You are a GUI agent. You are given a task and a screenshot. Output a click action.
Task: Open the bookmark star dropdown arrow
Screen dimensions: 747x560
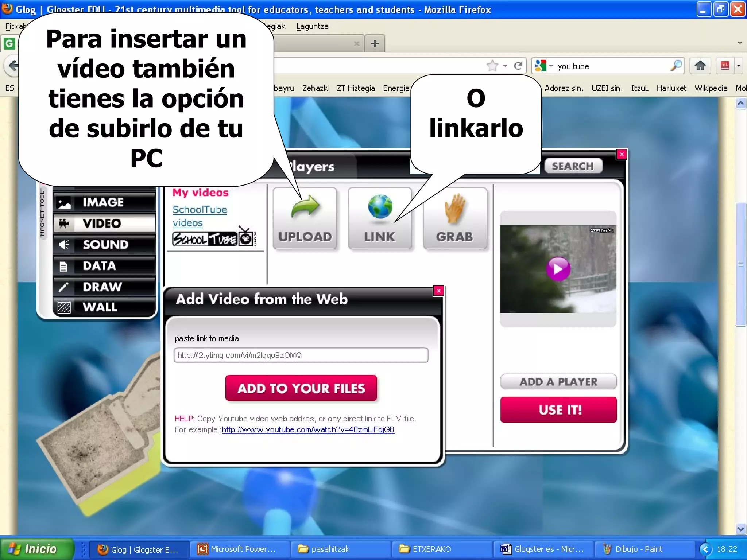(505, 66)
